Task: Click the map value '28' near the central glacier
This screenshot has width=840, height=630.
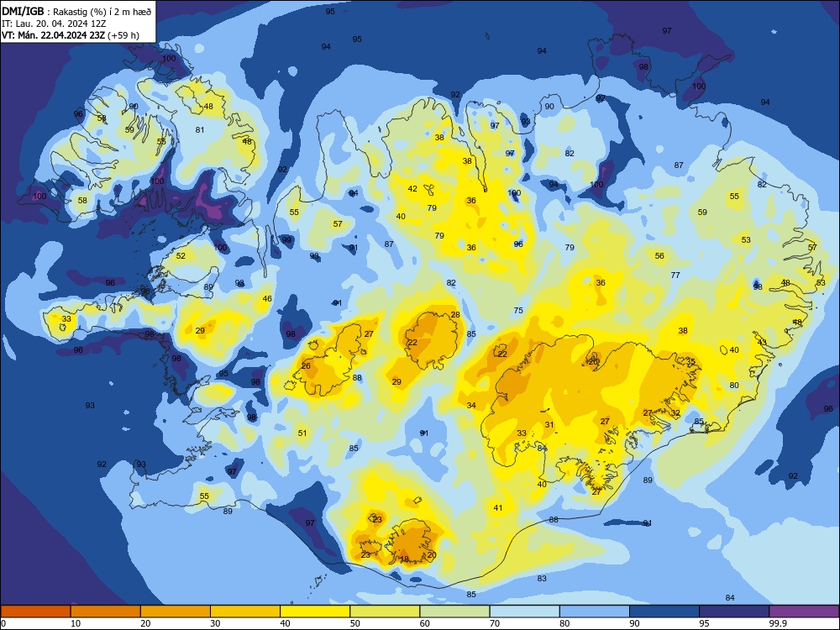Action: click(455, 314)
